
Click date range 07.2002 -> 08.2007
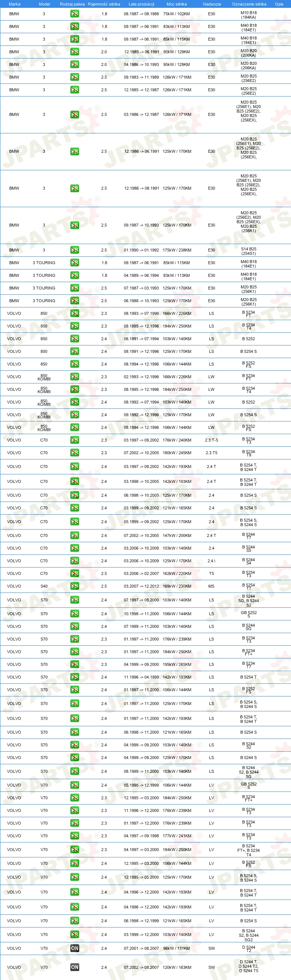click(141, 967)
